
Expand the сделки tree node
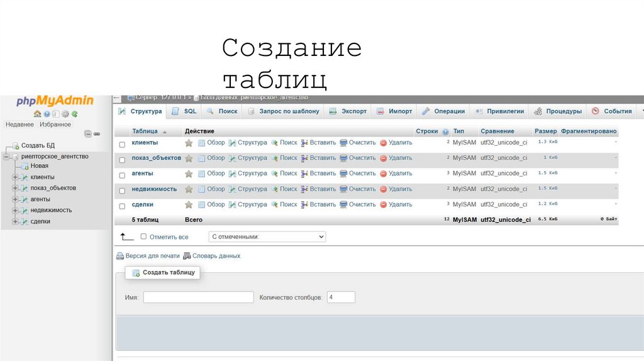15,221
